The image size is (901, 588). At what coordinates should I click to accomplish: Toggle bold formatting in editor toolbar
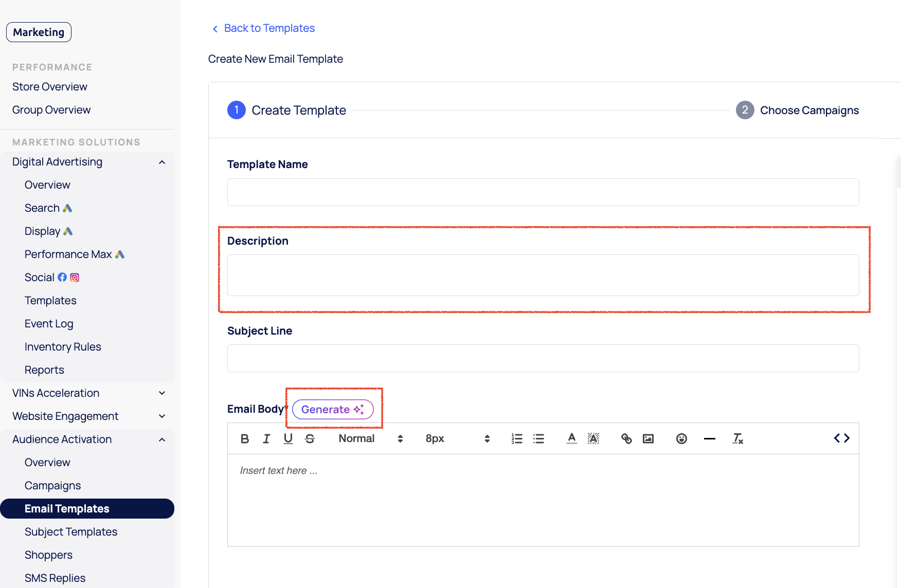tap(245, 438)
